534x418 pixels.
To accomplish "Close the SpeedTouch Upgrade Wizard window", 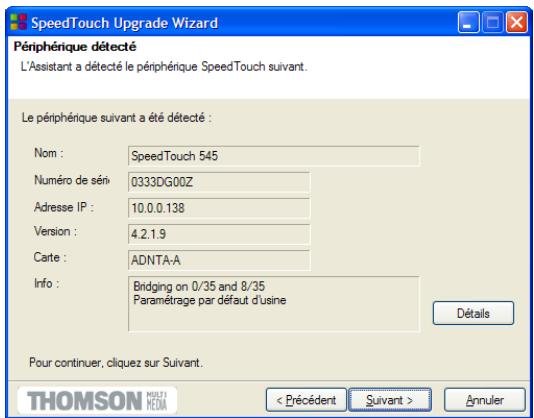I will click(x=517, y=22).
